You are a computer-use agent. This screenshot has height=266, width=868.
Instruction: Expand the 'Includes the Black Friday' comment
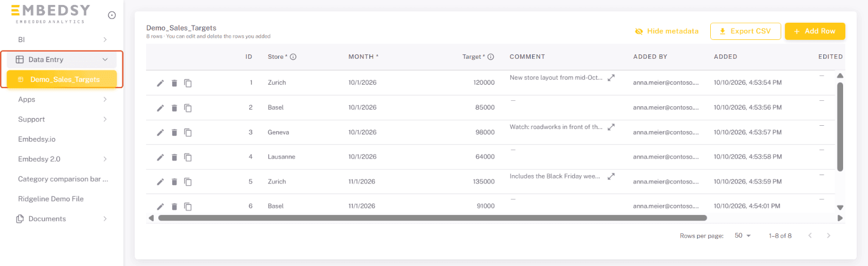(x=611, y=176)
